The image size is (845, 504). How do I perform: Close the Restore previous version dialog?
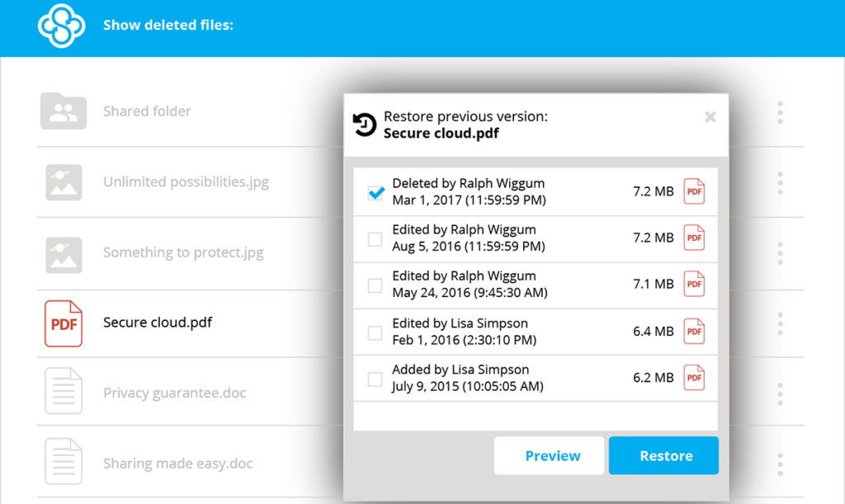click(x=710, y=117)
